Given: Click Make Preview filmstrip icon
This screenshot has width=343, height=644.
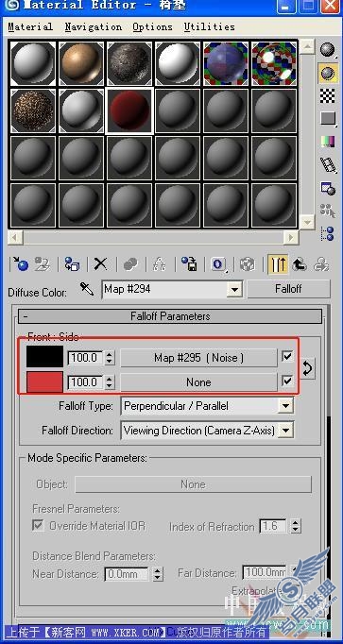Looking at the screenshot, I should click(x=328, y=164).
